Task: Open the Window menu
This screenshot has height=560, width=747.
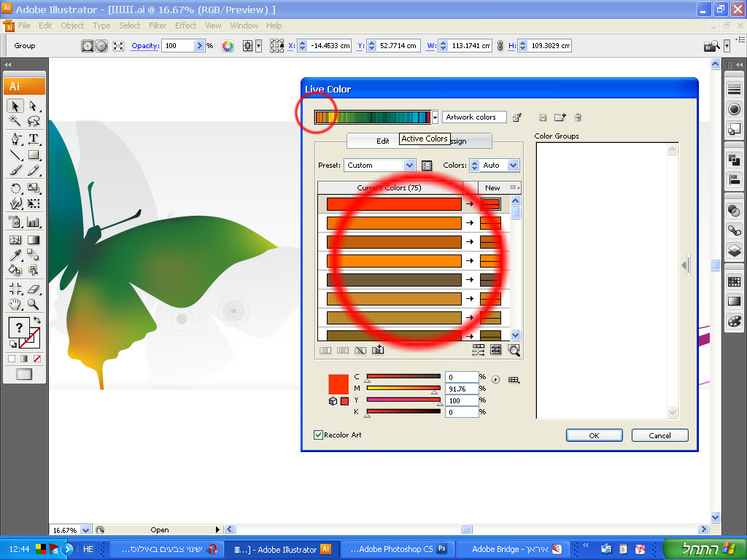Action: pyautogui.click(x=244, y=26)
